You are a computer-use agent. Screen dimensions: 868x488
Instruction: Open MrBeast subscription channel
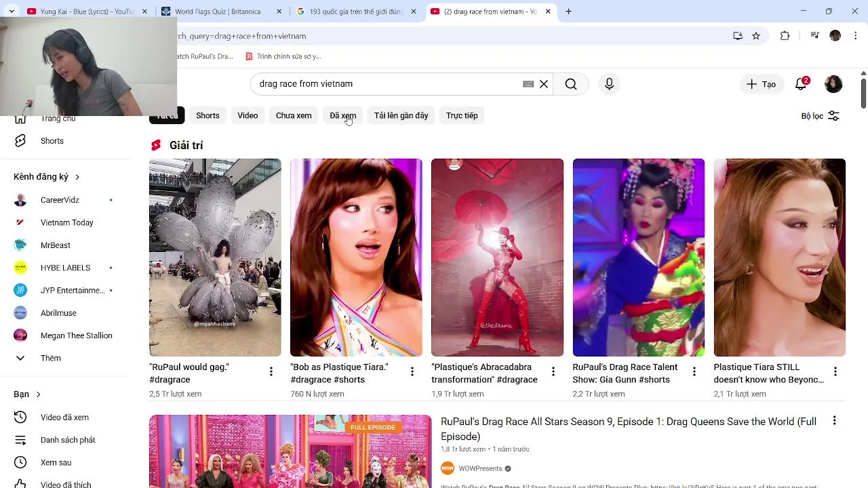(x=55, y=245)
